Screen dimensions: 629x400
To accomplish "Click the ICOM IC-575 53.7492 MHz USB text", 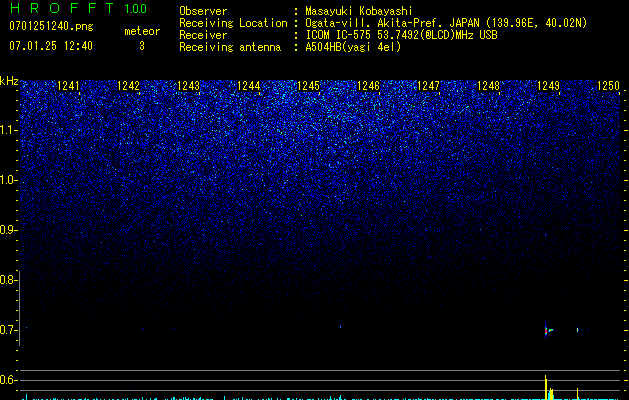I will click(401, 35).
